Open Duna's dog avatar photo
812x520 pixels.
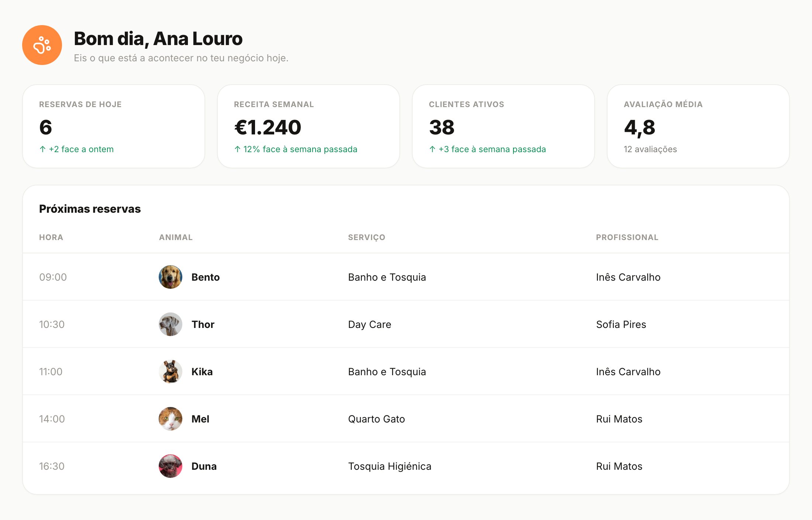[x=171, y=466]
